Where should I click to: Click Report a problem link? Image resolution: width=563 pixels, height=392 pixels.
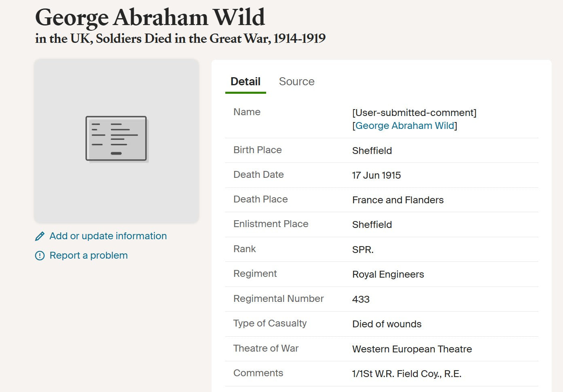click(89, 255)
